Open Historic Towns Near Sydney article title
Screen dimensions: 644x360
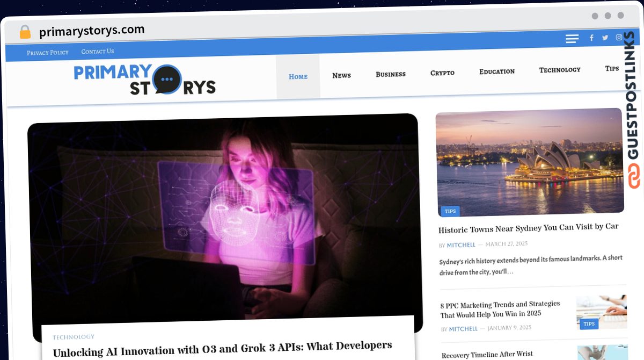click(528, 228)
